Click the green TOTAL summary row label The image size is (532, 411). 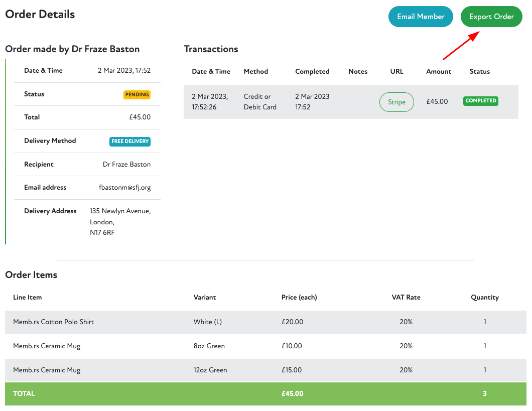point(24,393)
